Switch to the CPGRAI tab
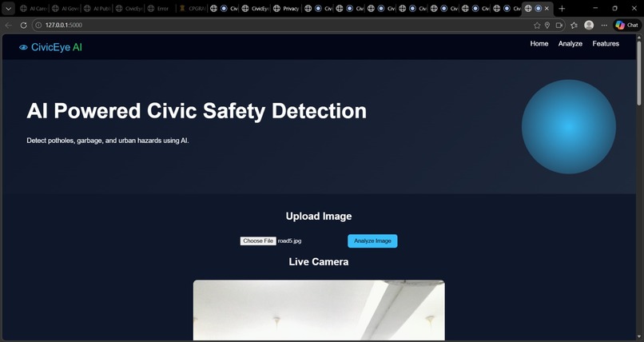Viewport: 644px width, 342px height. pyautogui.click(x=193, y=8)
